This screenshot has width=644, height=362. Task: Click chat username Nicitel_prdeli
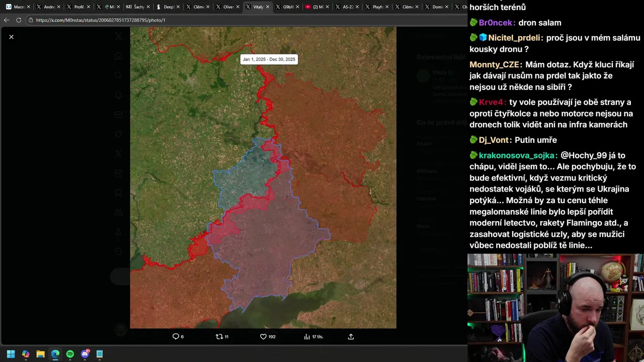[x=515, y=38]
